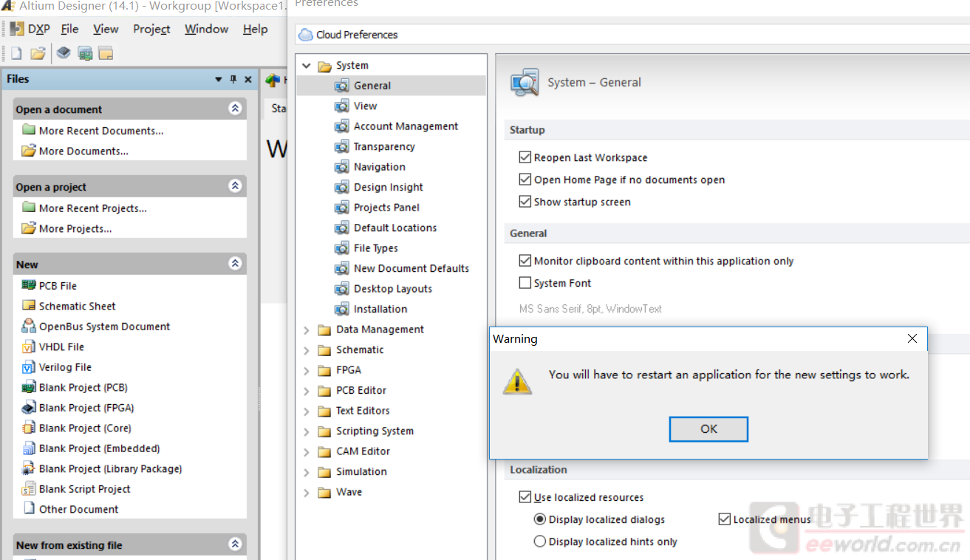Viewport: 970px width, 560px height.
Task: Expand the Schematic preferences folder
Action: coord(307,349)
